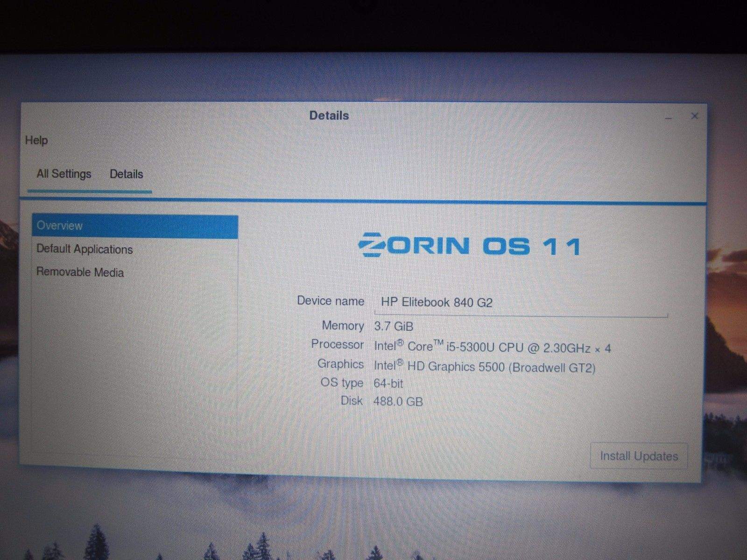Close the Details window

(x=694, y=116)
